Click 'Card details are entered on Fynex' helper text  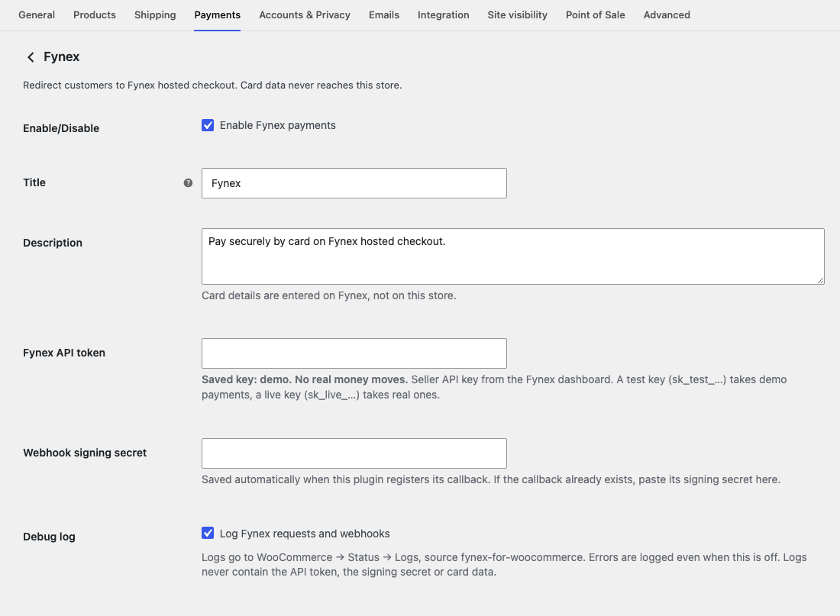(329, 295)
